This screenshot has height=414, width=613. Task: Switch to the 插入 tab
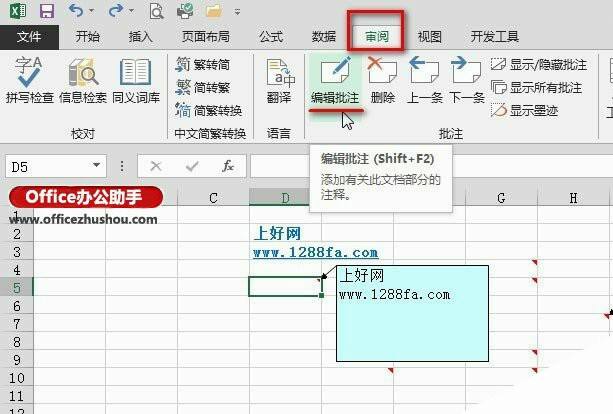(141, 37)
